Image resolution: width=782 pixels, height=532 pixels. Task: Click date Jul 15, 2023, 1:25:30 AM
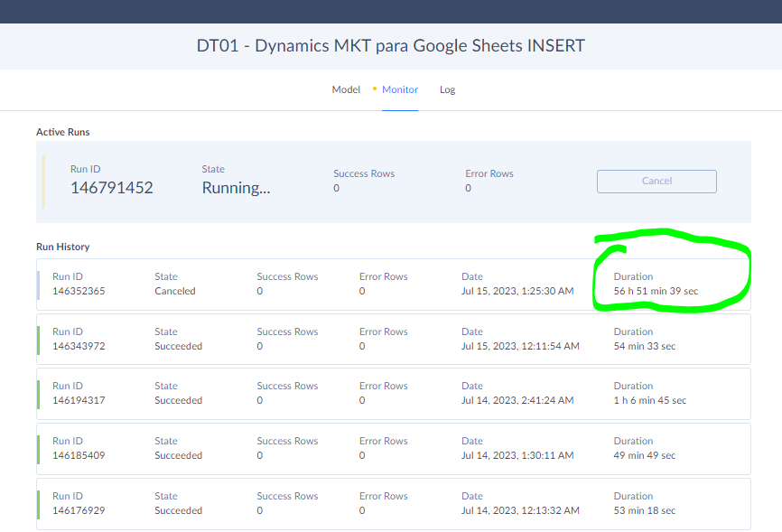coord(517,291)
